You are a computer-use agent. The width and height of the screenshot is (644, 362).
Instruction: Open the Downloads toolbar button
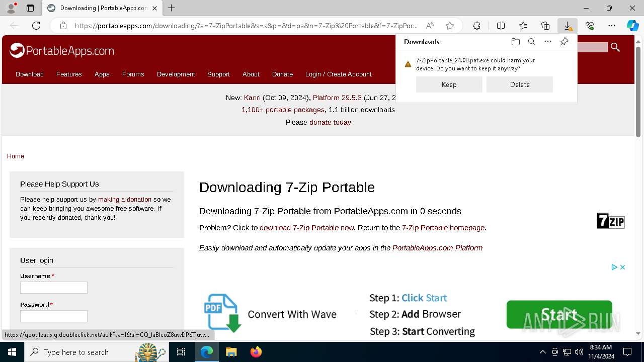tap(568, 26)
